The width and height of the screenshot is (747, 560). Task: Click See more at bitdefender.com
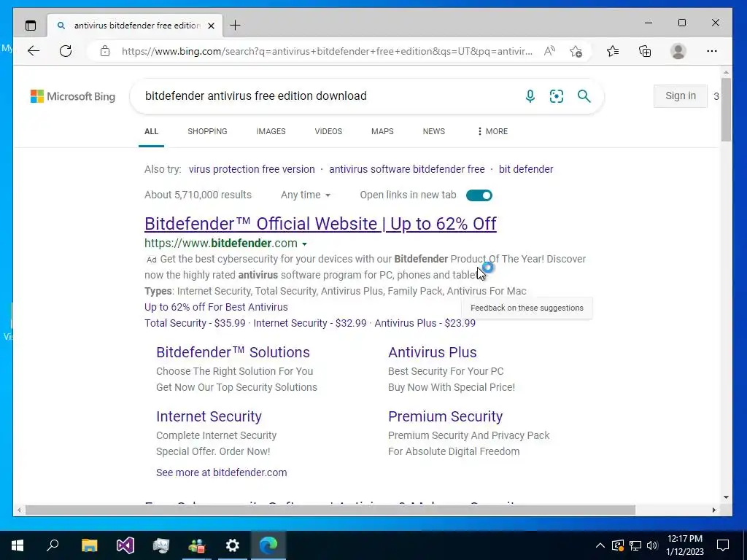click(222, 472)
